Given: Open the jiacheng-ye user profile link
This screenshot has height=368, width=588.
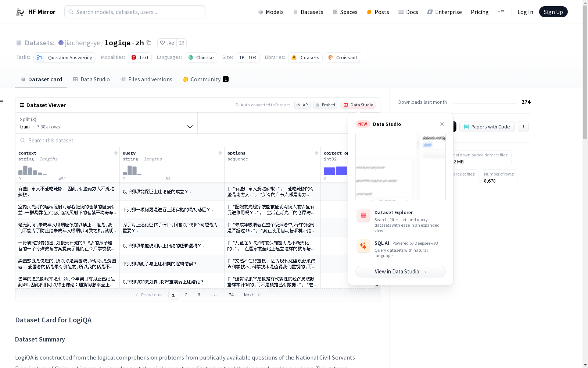Looking at the screenshot, I should [83, 43].
